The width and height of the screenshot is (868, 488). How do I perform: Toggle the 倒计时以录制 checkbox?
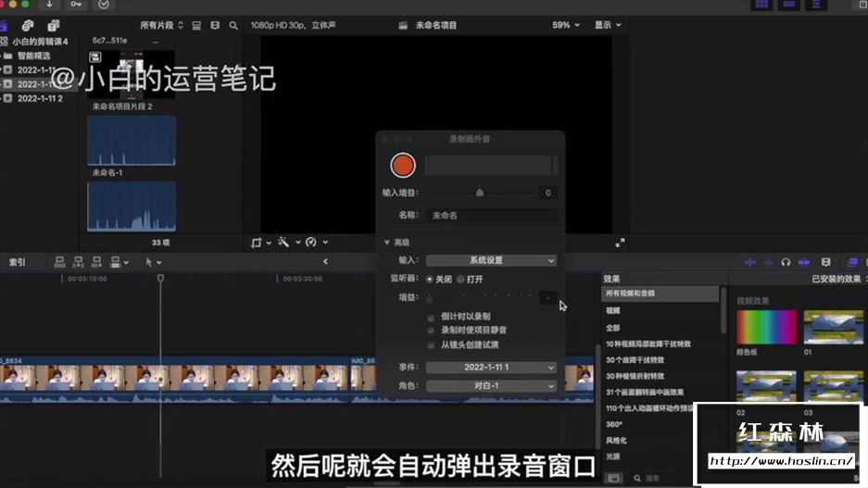(x=432, y=318)
